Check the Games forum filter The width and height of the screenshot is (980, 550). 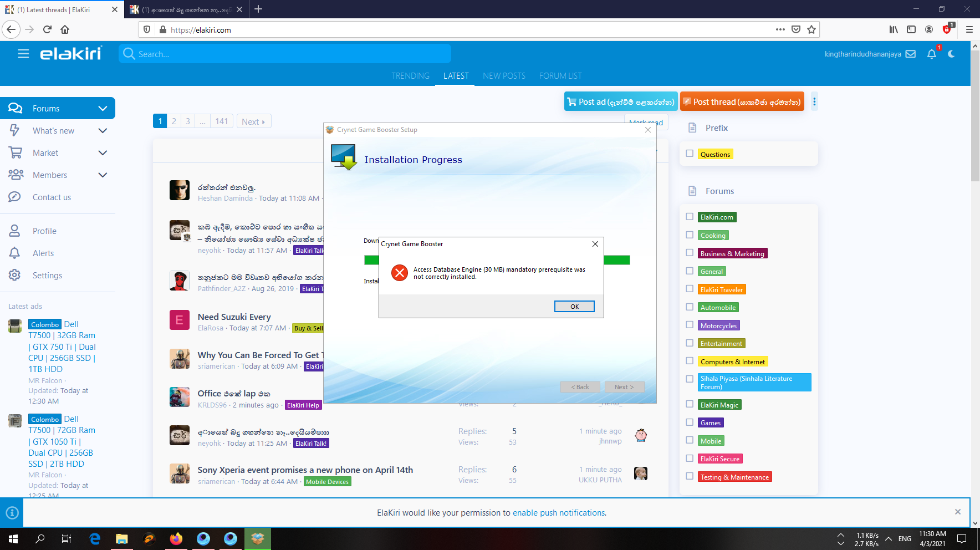[x=690, y=422]
